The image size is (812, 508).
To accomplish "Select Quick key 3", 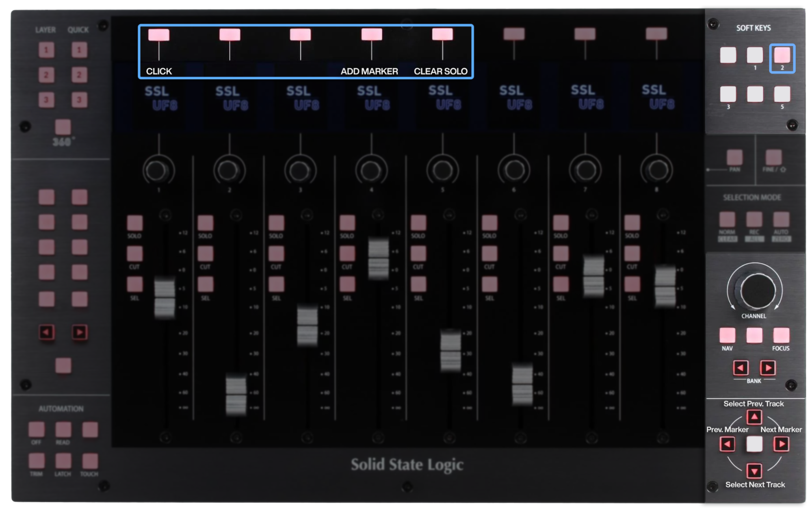I will (x=79, y=100).
